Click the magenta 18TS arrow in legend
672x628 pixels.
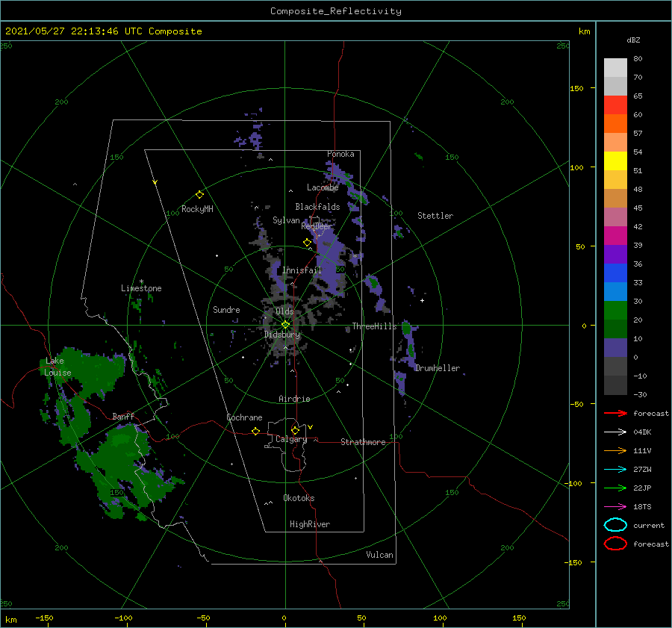point(615,507)
